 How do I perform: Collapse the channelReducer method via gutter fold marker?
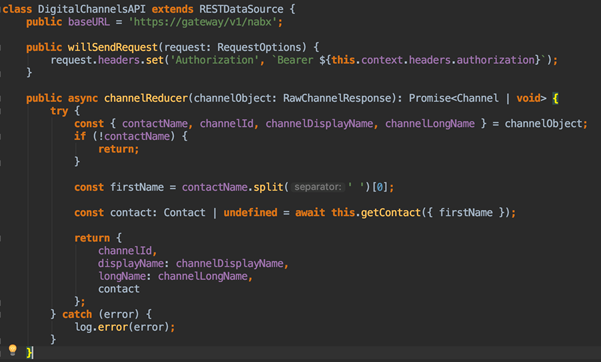pyautogui.click(x=1, y=99)
